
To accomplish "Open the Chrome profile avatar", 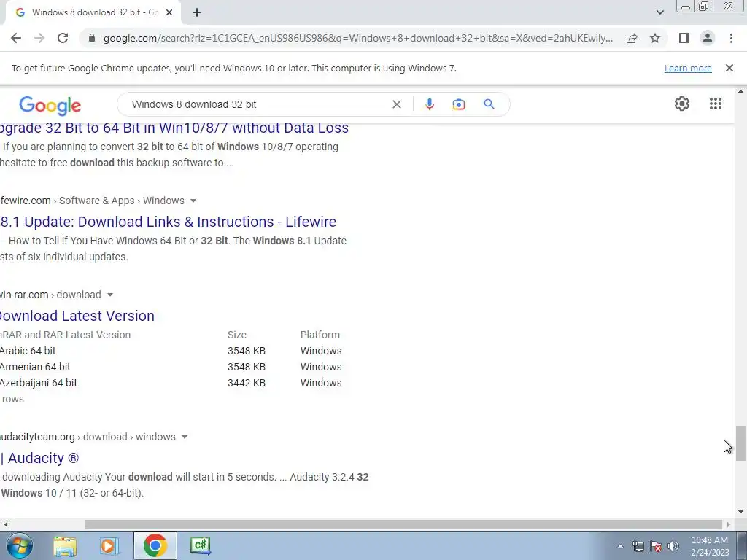I will point(708,38).
